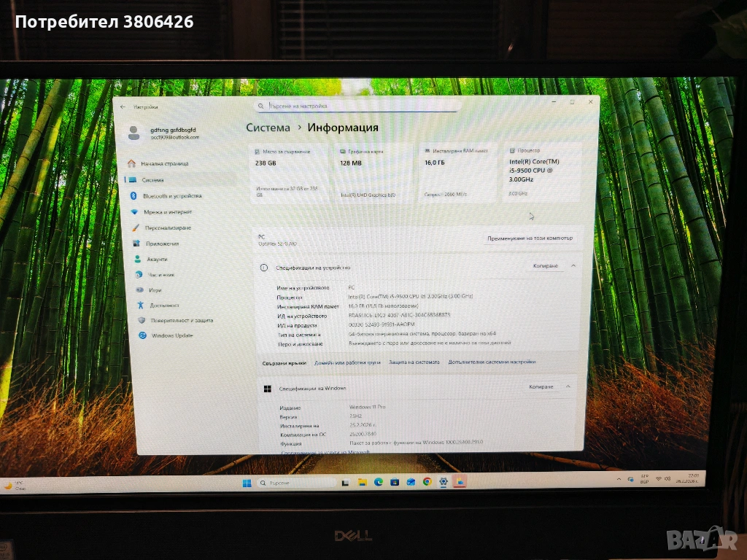
Task: Open the Windows Update section
Action: click(x=171, y=335)
